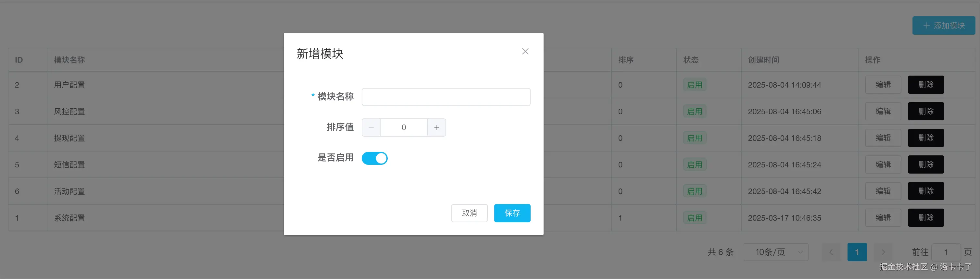The height and width of the screenshot is (279, 980).
Task: Click the next page arrow icon
Action: pyautogui.click(x=883, y=252)
